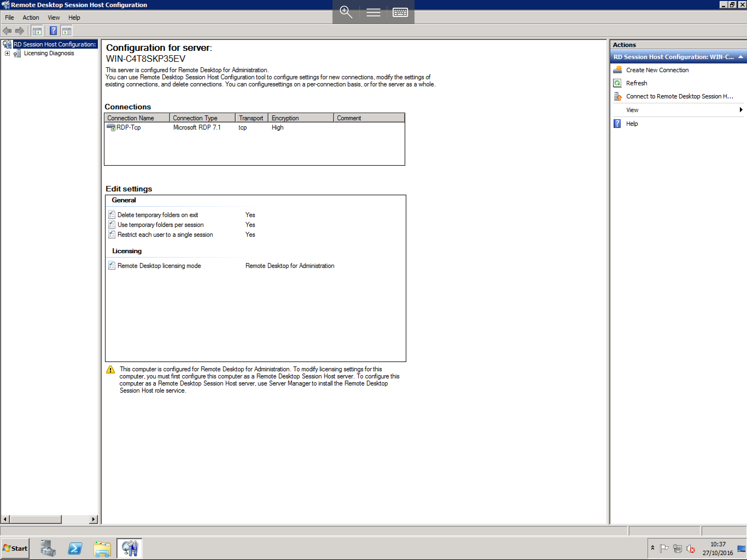Click the RDP-Tcp connection icon
This screenshot has width=747, height=560.
click(111, 127)
